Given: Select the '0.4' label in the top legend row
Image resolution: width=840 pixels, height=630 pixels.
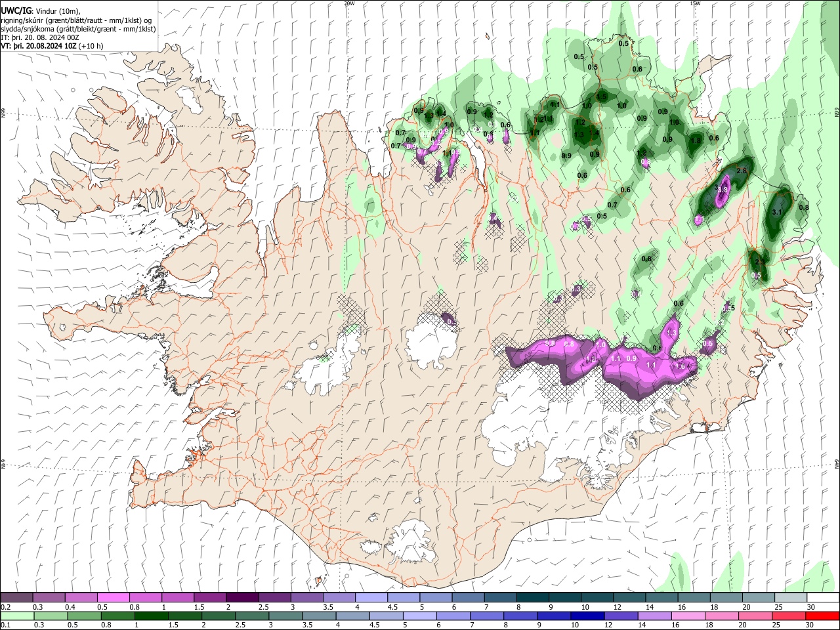Looking at the screenshot, I should coord(70,606).
